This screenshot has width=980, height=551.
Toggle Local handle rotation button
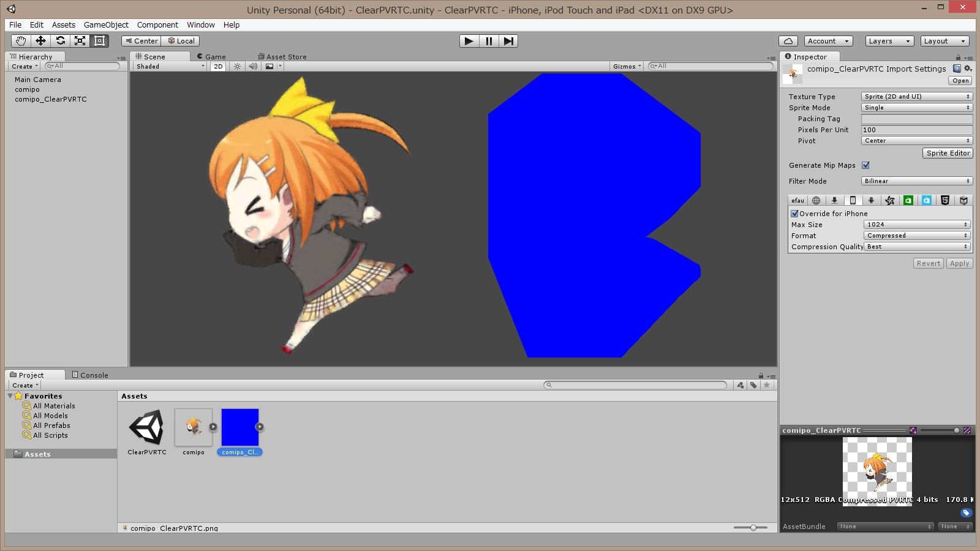181,41
